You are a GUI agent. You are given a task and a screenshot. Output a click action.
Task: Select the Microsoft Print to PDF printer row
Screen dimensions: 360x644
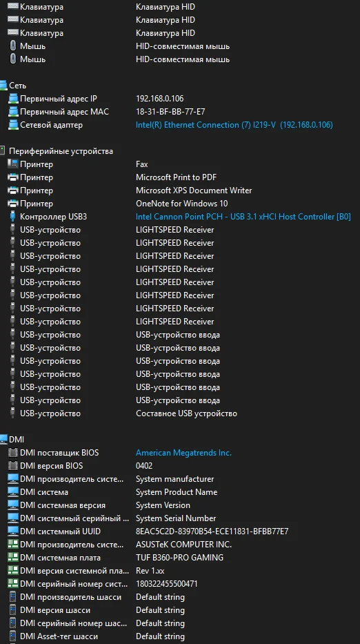pyautogui.click(x=180, y=177)
